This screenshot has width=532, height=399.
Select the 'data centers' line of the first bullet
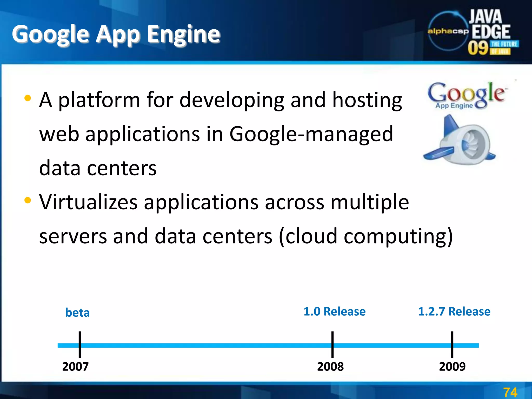pos(98,168)
